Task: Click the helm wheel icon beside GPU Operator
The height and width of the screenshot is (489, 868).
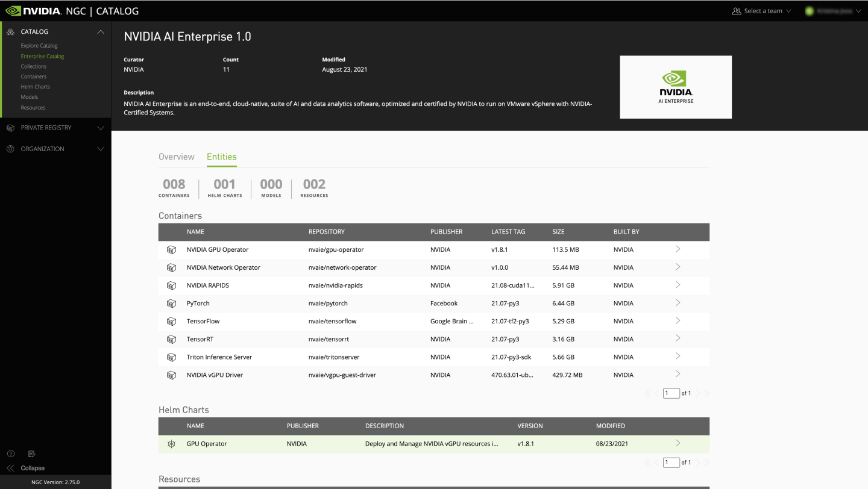Action: (x=171, y=444)
